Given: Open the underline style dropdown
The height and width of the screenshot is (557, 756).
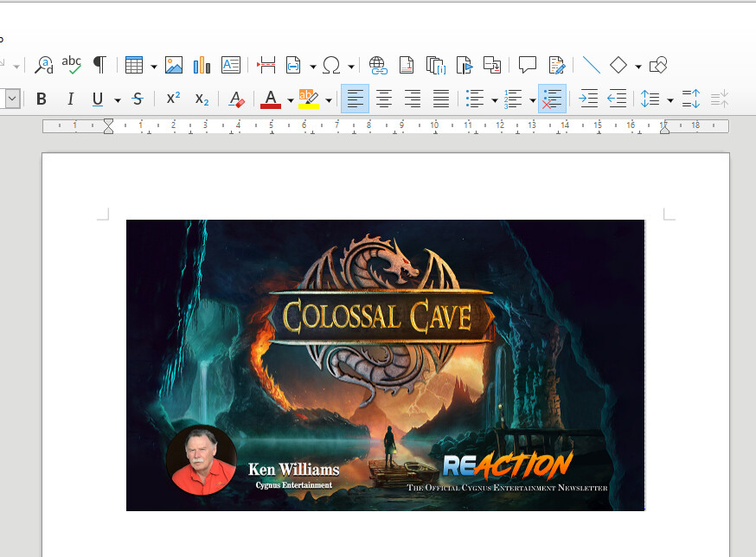Looking at the screenshot, I should click(117, 98).
